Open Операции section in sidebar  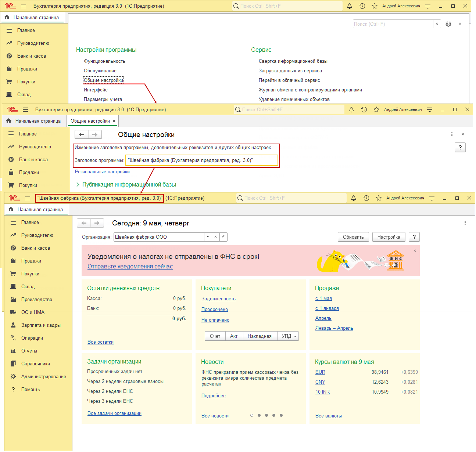(32, 338)
